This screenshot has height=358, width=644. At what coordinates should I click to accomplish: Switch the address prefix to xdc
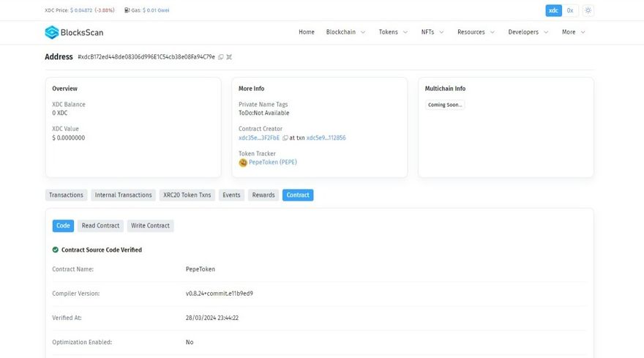coord(553,11)
